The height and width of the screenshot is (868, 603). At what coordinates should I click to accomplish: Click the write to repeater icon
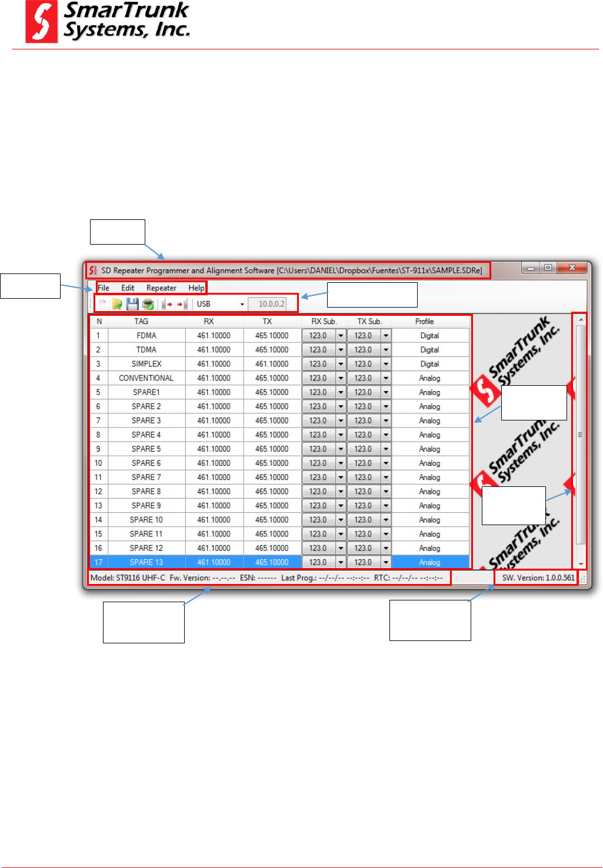coord(183,304)
